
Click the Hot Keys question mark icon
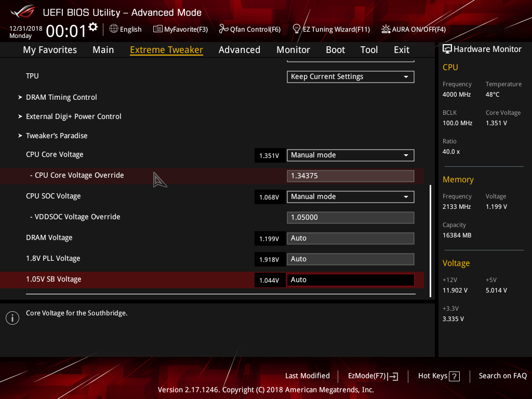(454, 376)
